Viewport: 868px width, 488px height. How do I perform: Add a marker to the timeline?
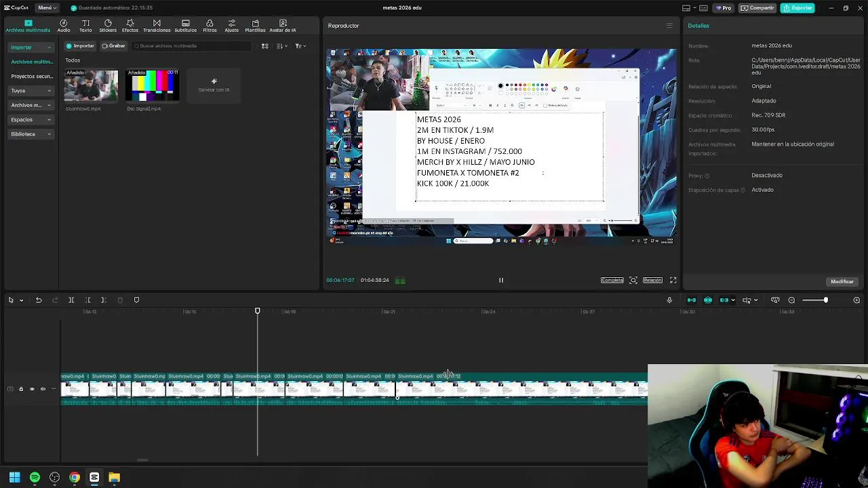click(x=136, y=300)
